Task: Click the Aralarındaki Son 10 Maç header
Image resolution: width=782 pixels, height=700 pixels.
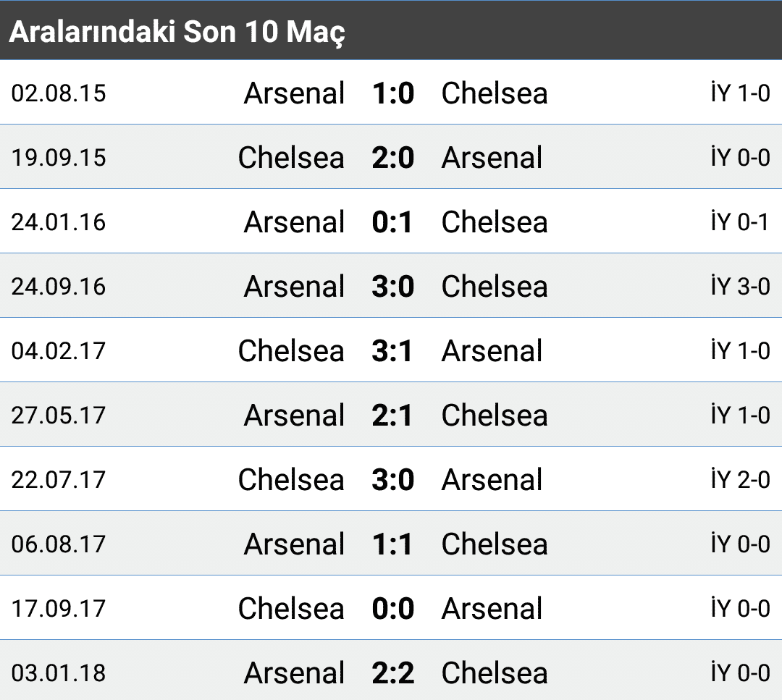Action: [x=177, y=32]
